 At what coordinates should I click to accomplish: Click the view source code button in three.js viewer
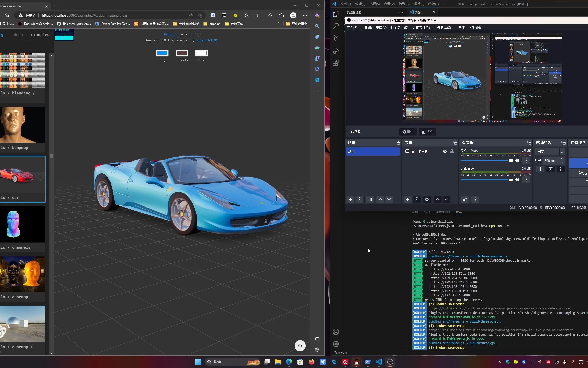[x=300, y=346]
